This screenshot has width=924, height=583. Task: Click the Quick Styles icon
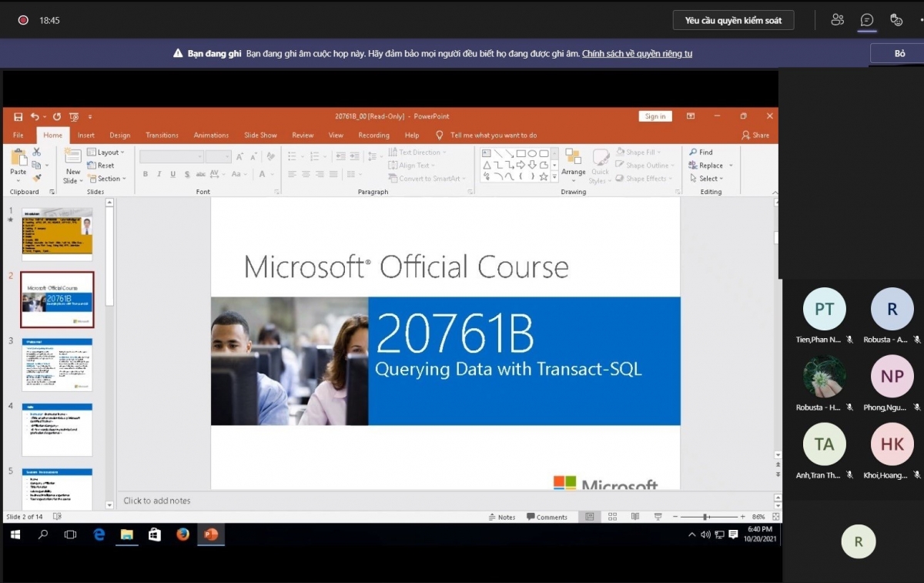pyautogui.click(x=600, y=156)
